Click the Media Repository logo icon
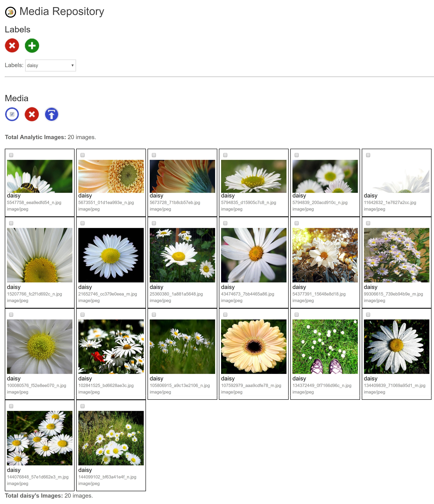 click(x=10, y=12)
